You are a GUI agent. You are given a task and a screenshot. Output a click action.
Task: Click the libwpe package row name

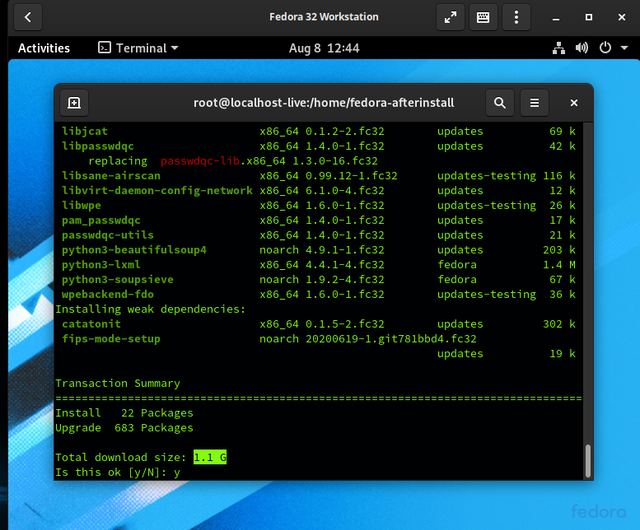tap(81, 205)
